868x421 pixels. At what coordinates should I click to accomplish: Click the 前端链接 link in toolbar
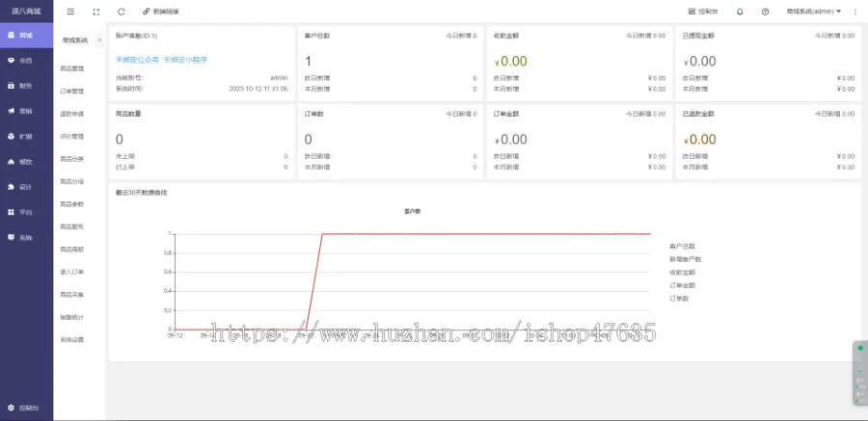[161, 11]
